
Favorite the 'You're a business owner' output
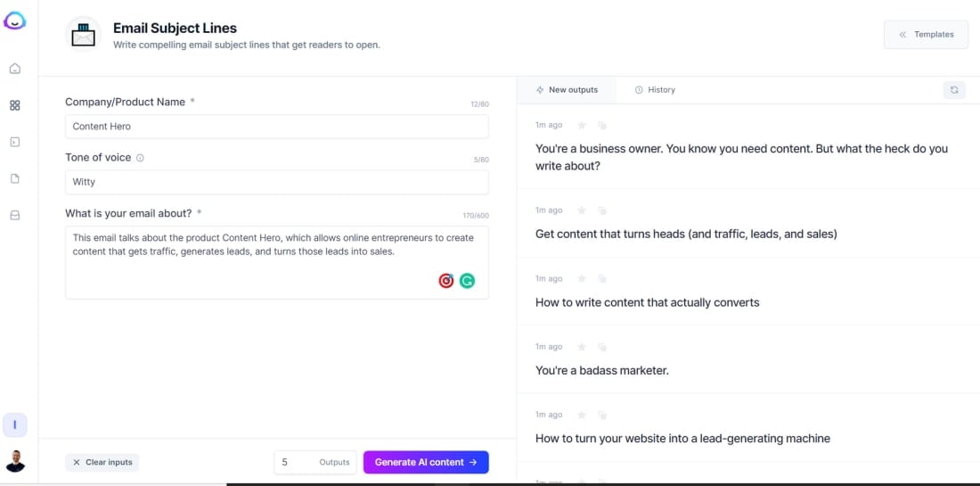(582, 125)
